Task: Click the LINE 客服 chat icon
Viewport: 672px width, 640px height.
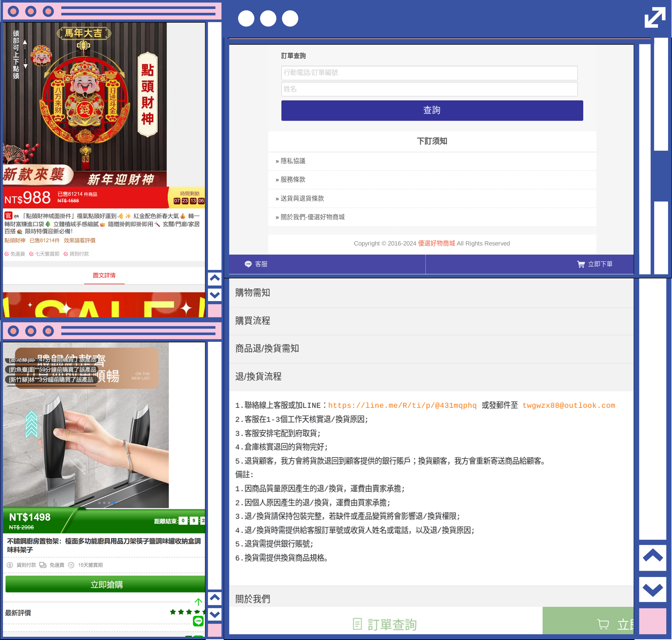Action: click(248, 264)
